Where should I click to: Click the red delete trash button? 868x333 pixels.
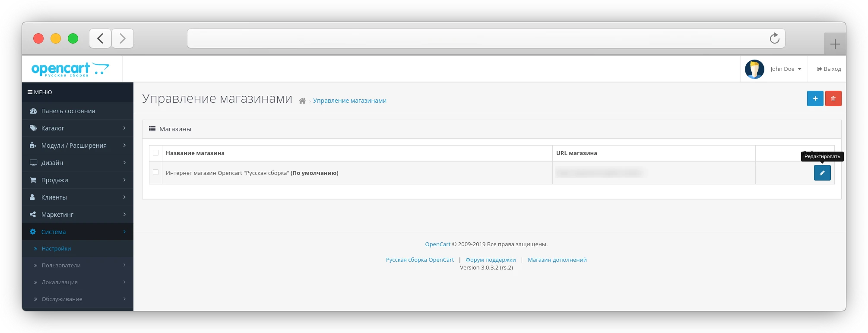click(833, 98)
